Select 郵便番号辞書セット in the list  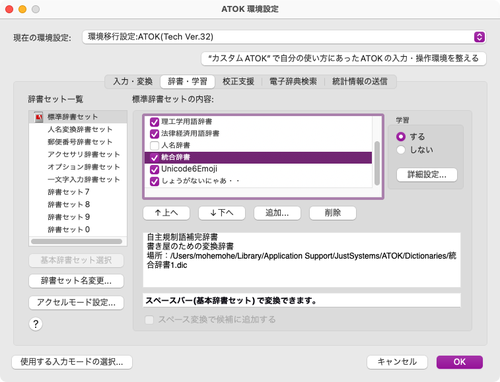tap(78, 142)
